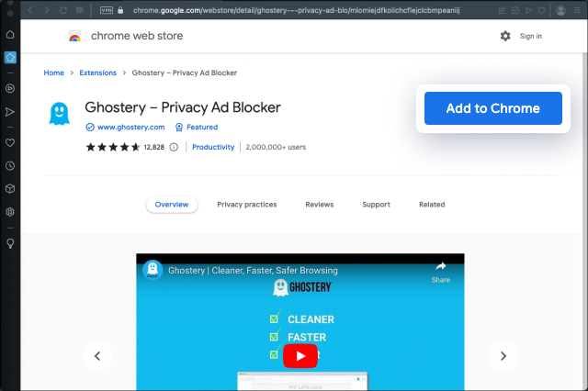Open the Productivity category link
Image resolution: width=588 pixels, height=391 pixels.
[213, 147]
